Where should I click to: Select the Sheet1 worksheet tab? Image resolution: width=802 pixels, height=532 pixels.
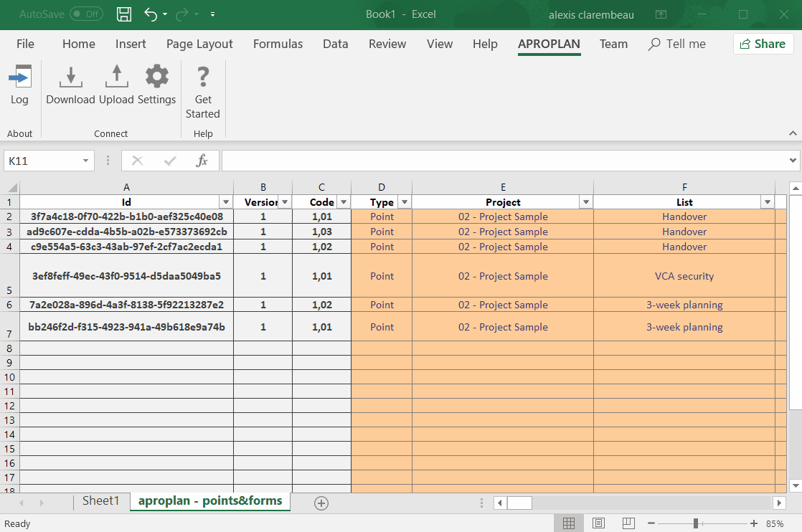[x=100, y=501]
